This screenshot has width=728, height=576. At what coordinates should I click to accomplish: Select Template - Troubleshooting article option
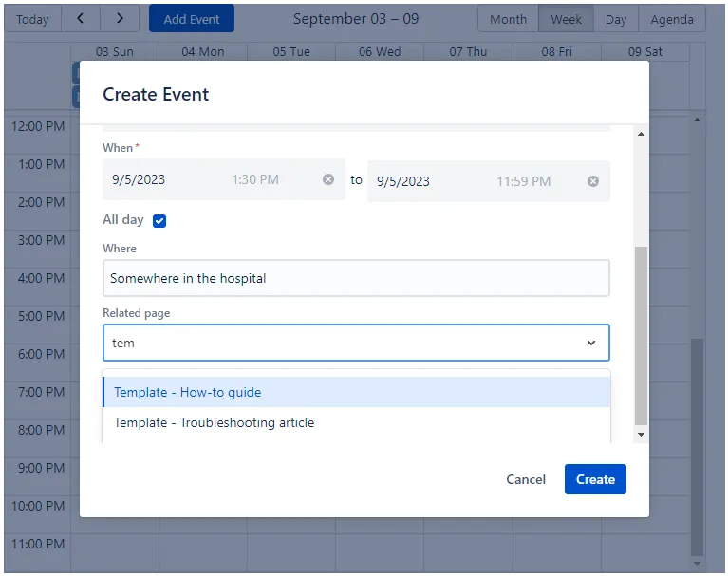pos(356,422)
